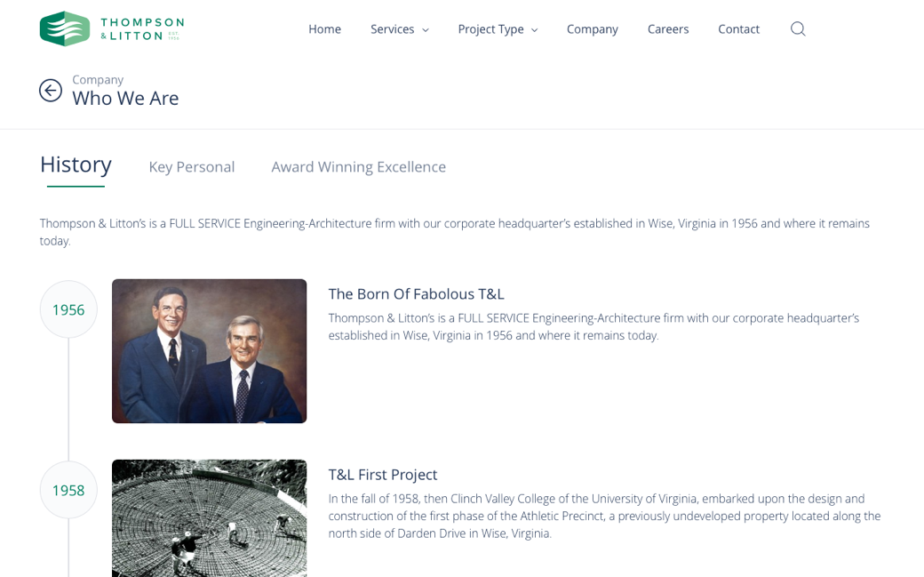Open the Contact page

(x=739, y=29)
